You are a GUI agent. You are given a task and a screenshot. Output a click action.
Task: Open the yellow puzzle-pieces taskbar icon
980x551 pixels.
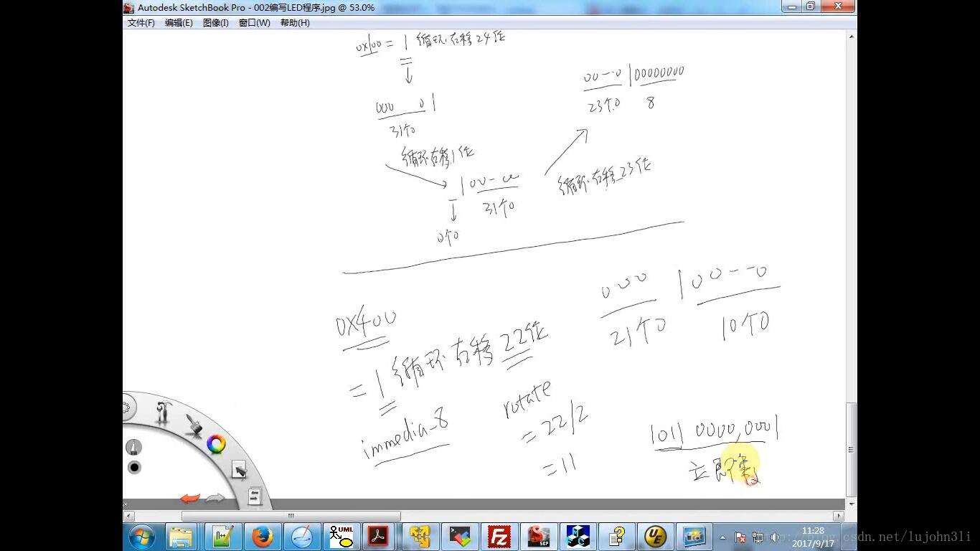420,537
